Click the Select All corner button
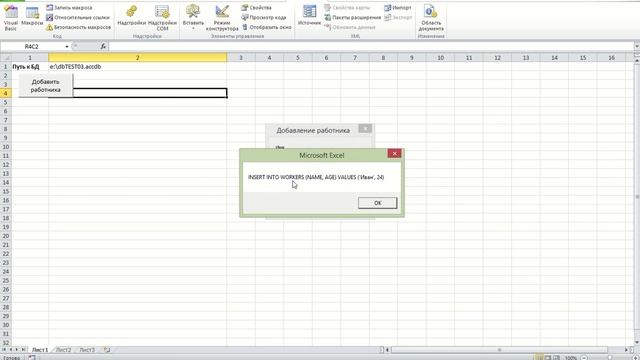Screen dimensions: 640x360 pos(6,58)
